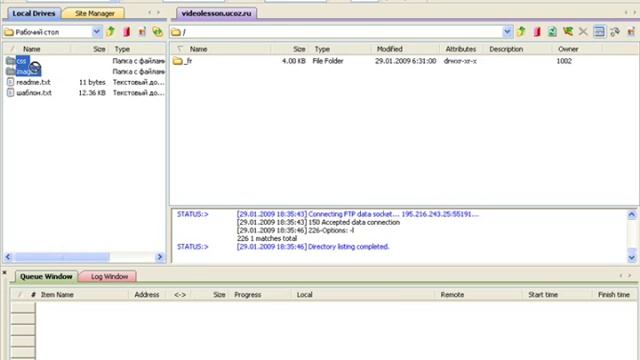Viewport: 640px width, 360px height.
Task: Click local pane scroll left arrow
Action: click(8, 257)
